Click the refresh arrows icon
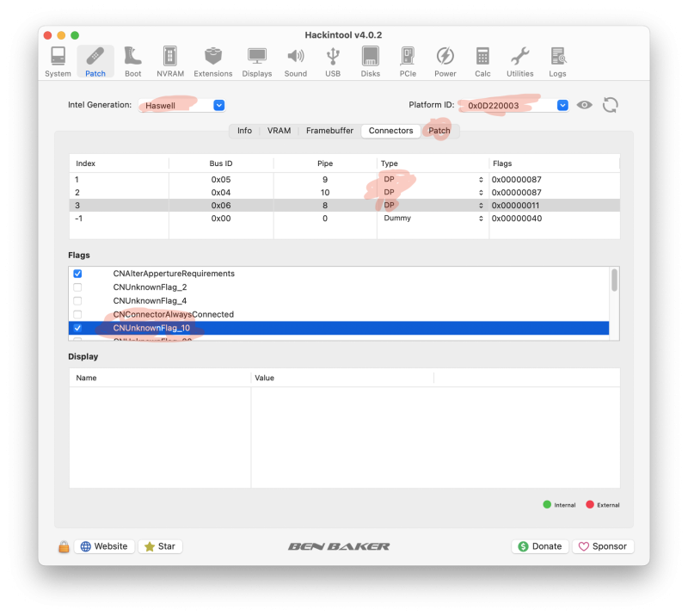This screenshot has height=616, width=688. pyautogui.click(x=611, y=105)
